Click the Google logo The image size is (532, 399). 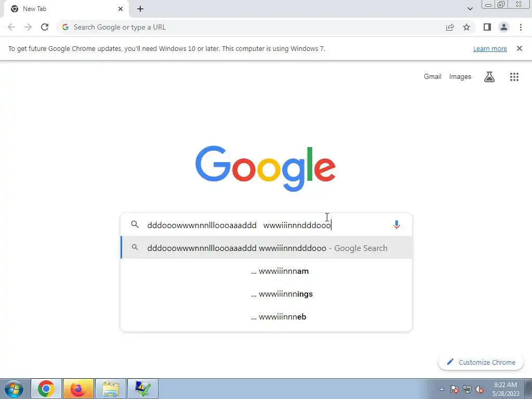pos(265,169)
